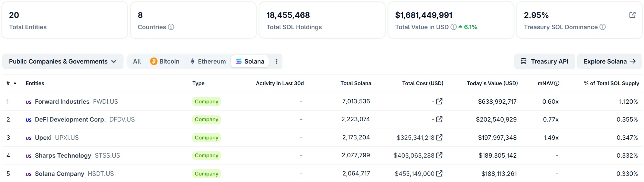Click the arrow icon in Explore Solana
The image size is (644, 182).
click(x=633, y=61)
